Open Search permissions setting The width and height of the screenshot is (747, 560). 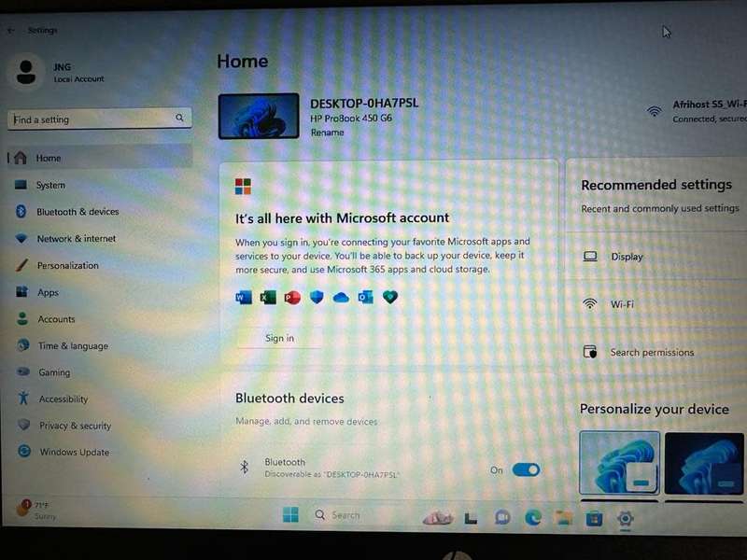(x=657, y=353)
